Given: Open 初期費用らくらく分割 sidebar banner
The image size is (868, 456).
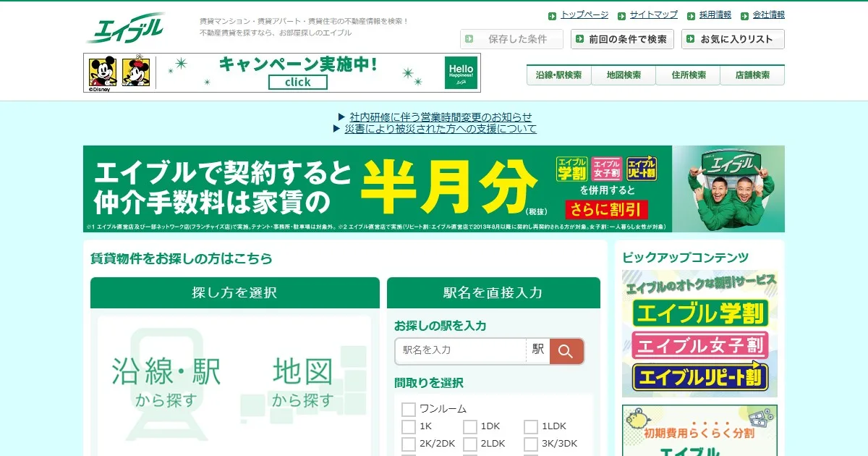Looking at the screenshot, I should [x=699, y=430].
